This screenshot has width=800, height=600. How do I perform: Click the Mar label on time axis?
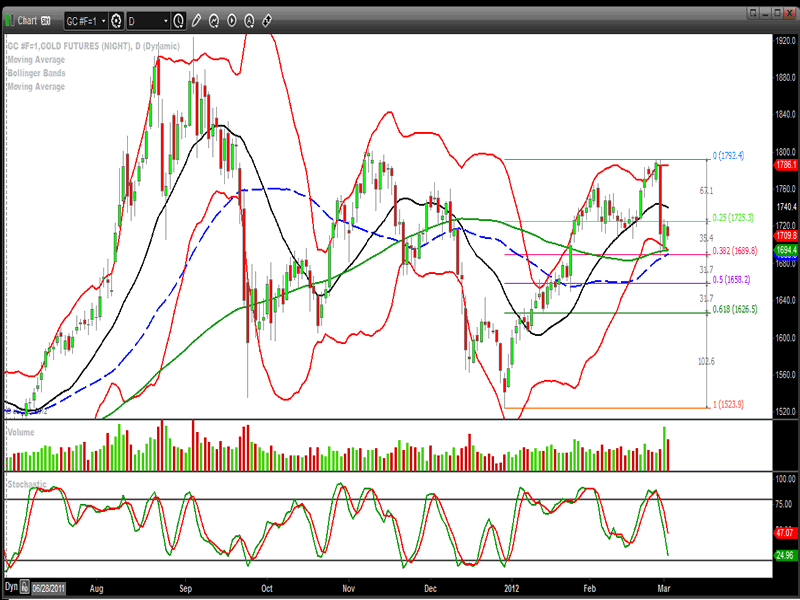664,588
